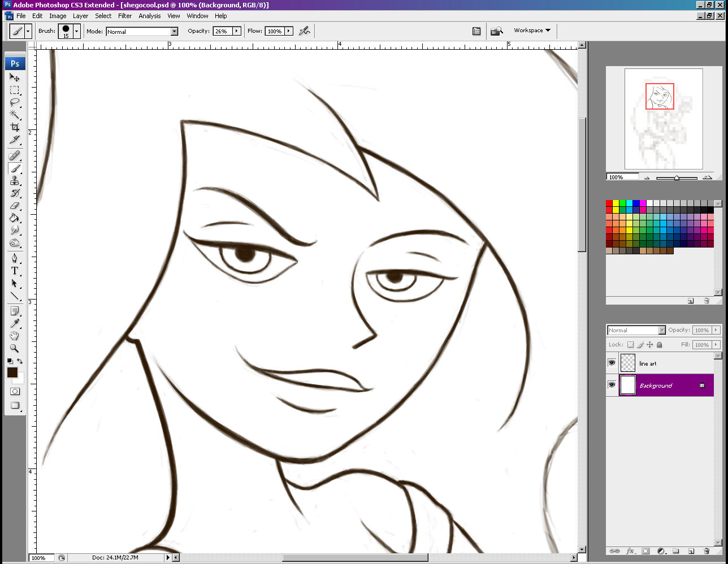The height and width of the screenshot is (564, 728).
Task: Launch Bridge from options bar
Action: [497, 31]
